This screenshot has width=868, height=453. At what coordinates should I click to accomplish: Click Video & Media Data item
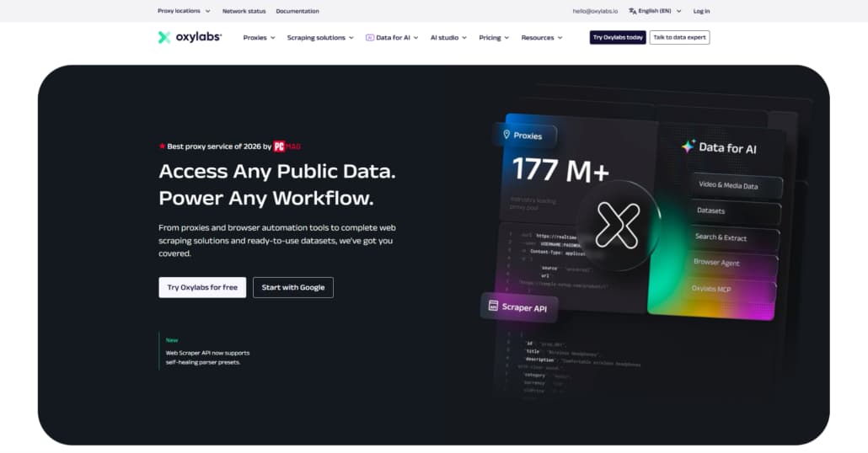736,185
